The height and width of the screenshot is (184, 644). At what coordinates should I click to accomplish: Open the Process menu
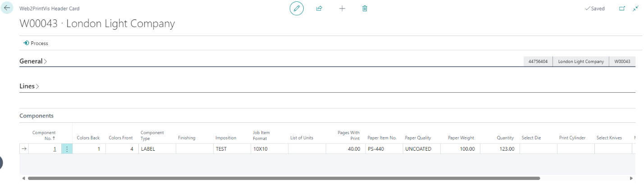click(36, 43)
